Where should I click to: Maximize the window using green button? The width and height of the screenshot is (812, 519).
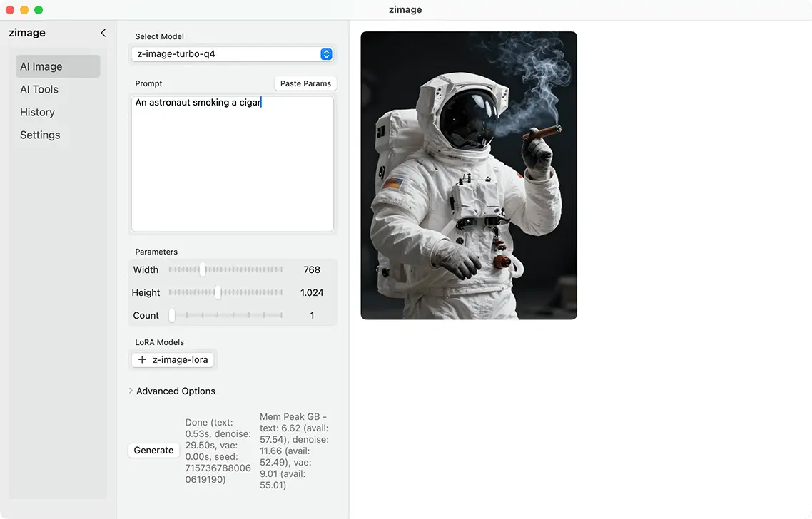coord(39,10)
